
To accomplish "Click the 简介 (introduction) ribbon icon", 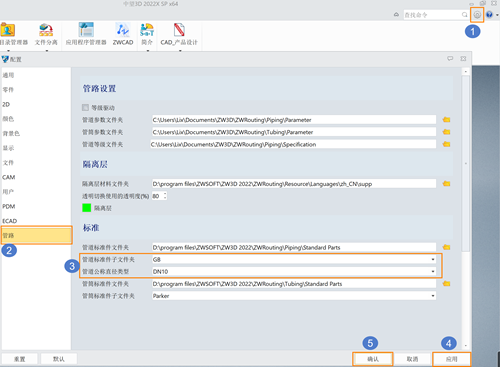I will point(147,34).
